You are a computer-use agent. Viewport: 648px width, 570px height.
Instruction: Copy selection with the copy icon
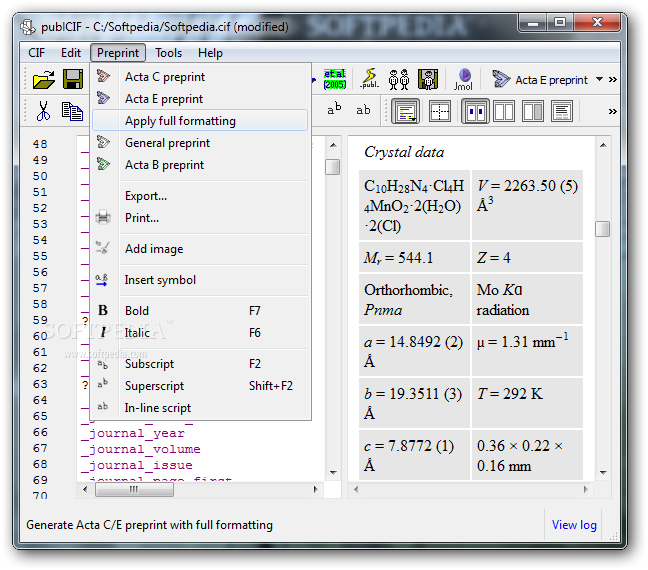(x=72, y=111)
